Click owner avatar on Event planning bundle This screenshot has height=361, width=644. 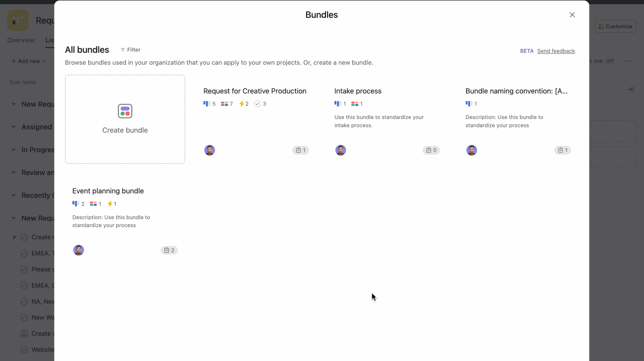(x=79, y=250)
